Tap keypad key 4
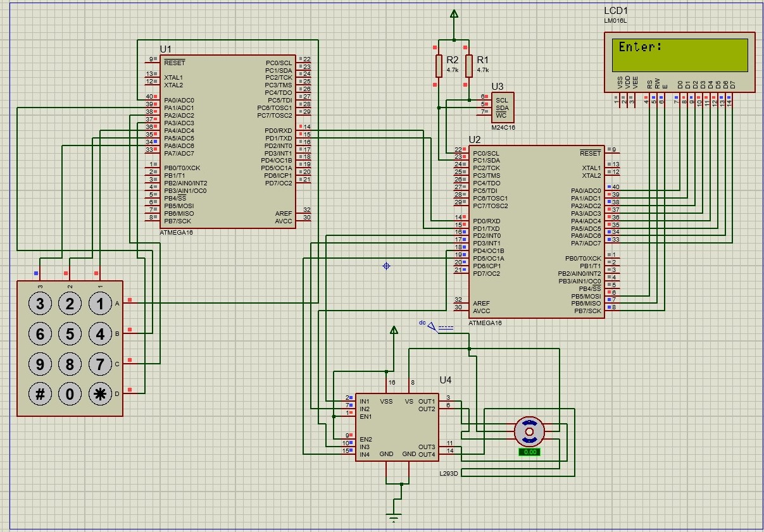 100,334
